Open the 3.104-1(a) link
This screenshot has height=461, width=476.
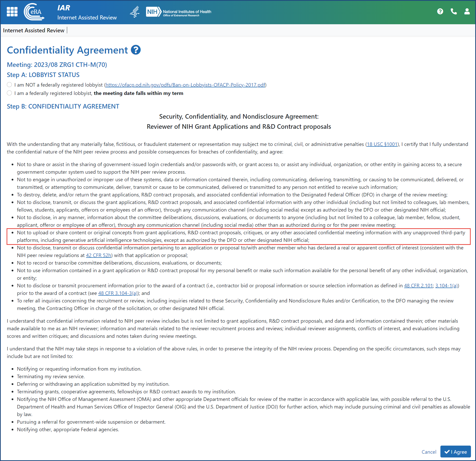point(447,286)
